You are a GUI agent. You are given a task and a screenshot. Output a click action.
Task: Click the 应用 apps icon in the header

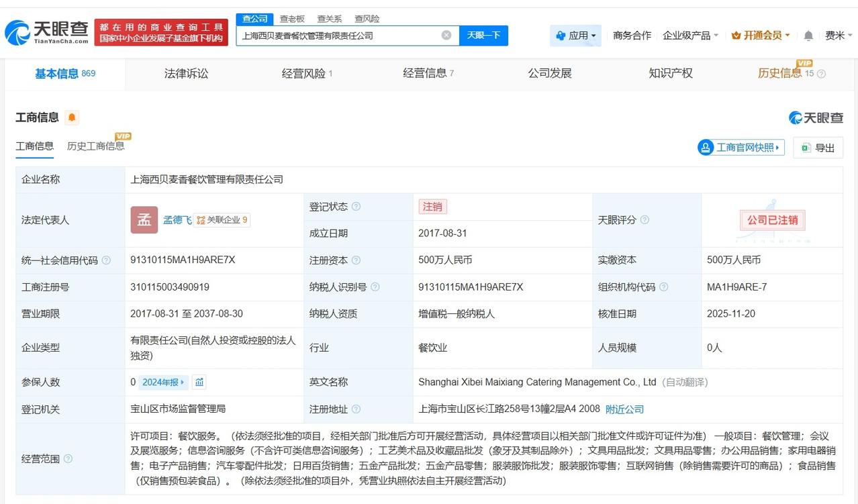point(561,36)
